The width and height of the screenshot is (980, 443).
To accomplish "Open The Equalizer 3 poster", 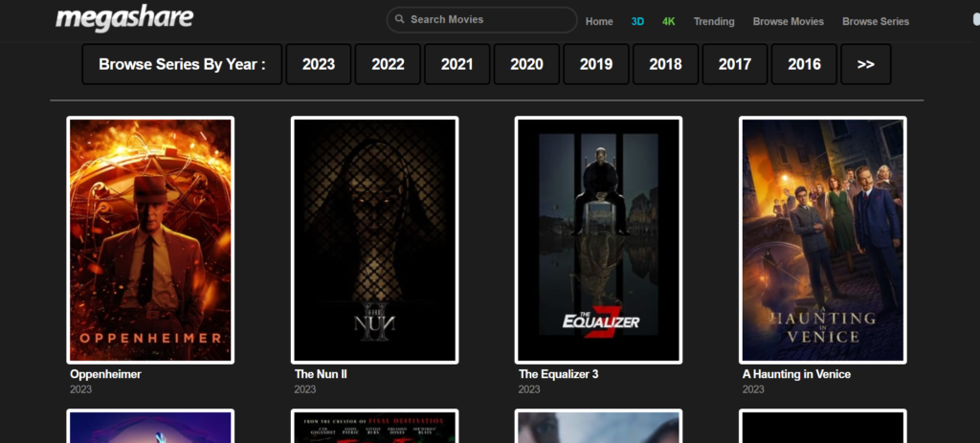I will pos(598,240).
